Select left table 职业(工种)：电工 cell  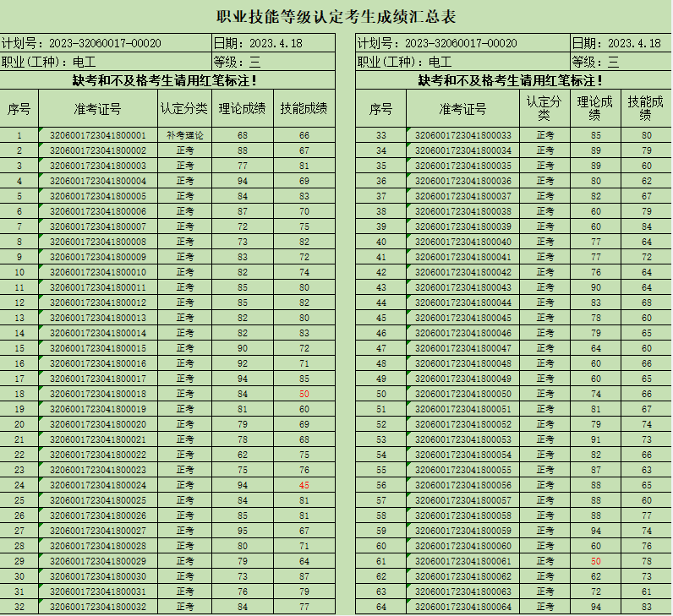click(106, 62)
